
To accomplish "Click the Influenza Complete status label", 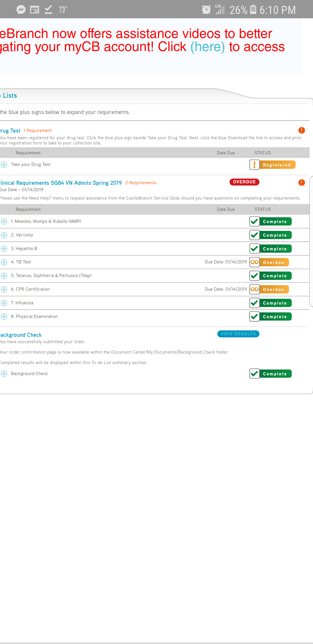I will (275, 303).
